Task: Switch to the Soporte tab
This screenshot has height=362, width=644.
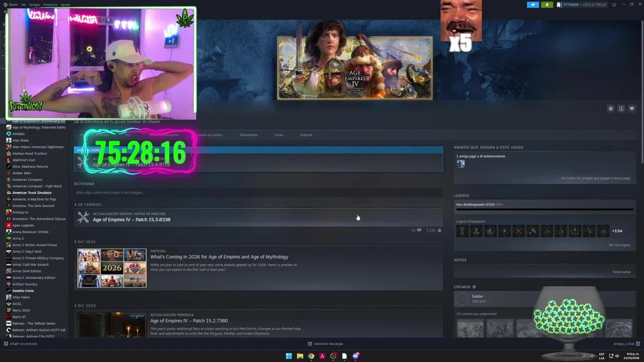Action: click(306, 135)
